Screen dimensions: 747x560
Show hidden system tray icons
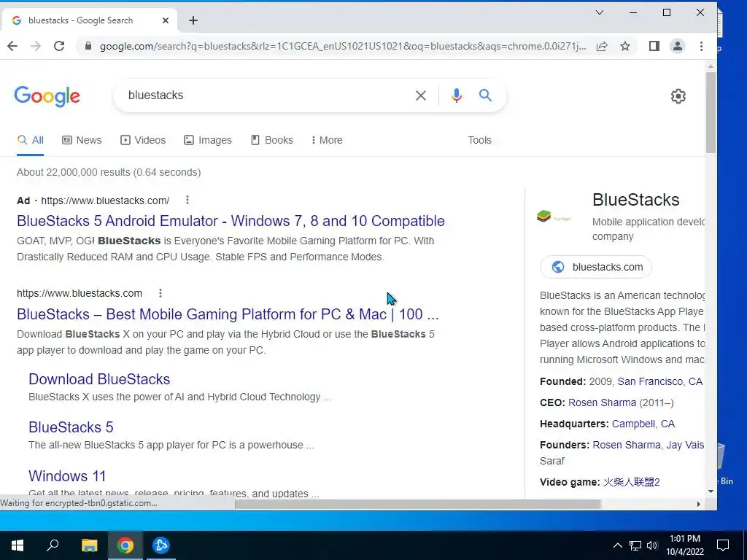pos(617,545)
